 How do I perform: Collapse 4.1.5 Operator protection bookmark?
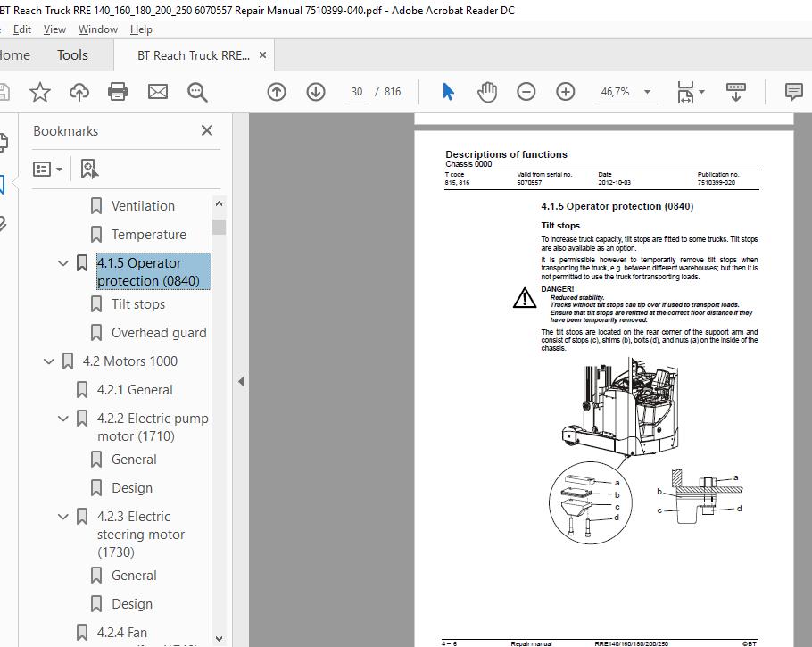pyautogui.click(x=63, y=263)
